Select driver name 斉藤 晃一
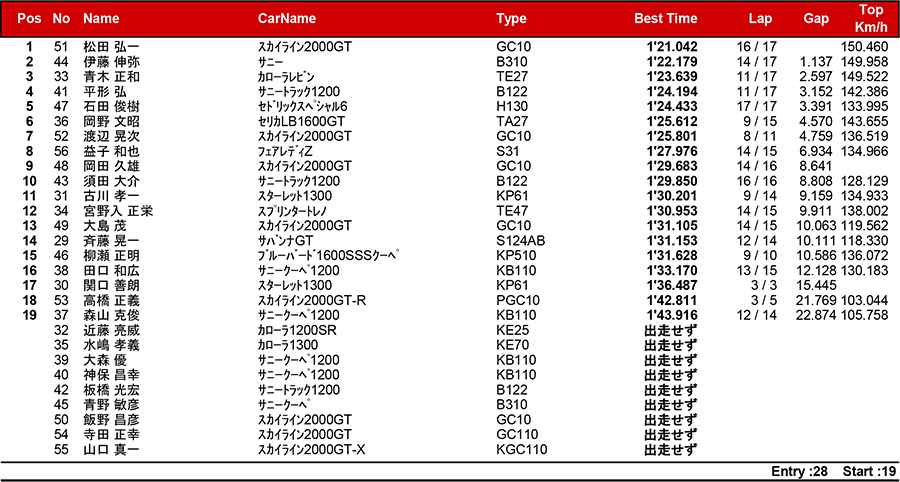This screenshot has height=482, width=900. pyautogui.click(x=111, y=241)
